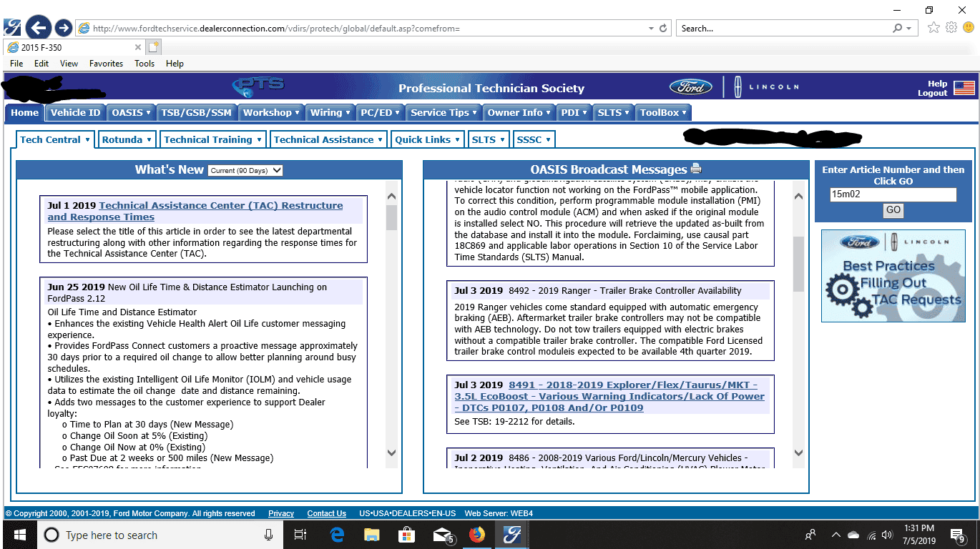Click the US flag icon

coord(964,88)
